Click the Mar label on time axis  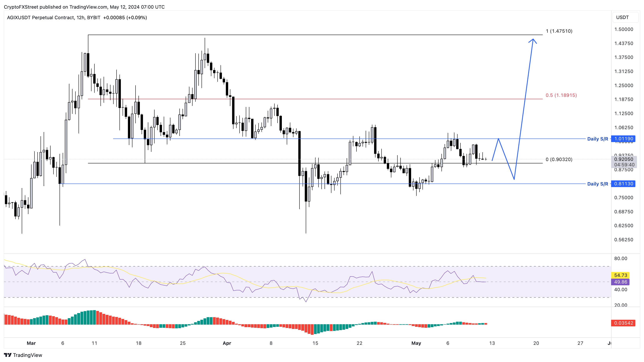(31, 343)
